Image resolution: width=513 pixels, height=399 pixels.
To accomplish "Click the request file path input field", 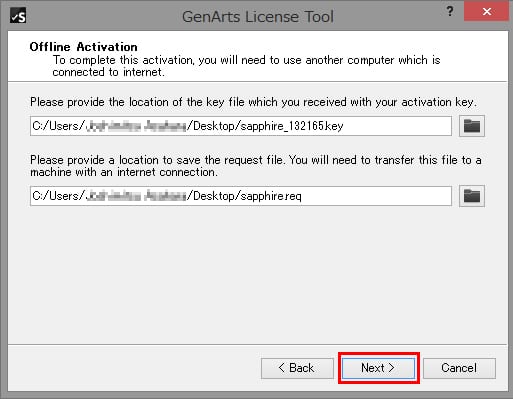I will click(x=241, y=196).
